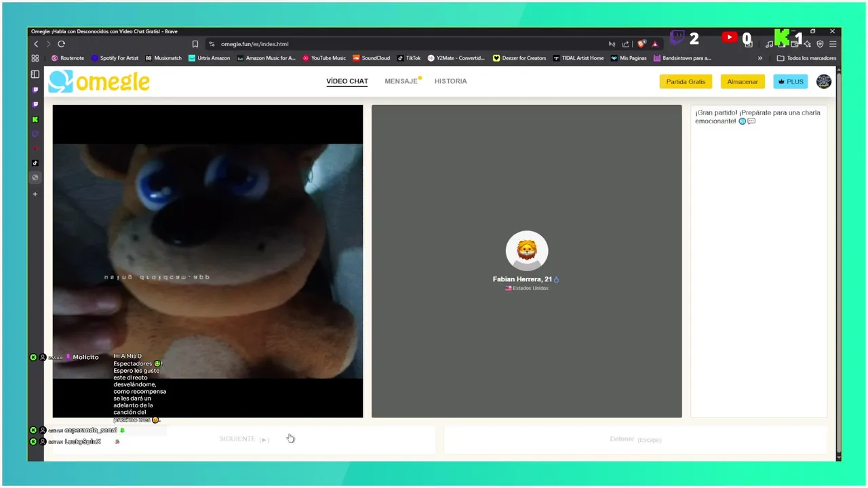Image resolution: width=868 pixels, height=488 pixels.
Task: Open Brave music note playlist icon
Action: click(769, 44)
